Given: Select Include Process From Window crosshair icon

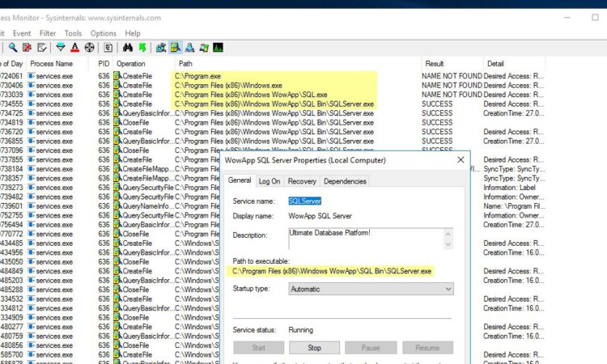Looking at the screenshot, I should pyautogui.click(x=89, y=48).
